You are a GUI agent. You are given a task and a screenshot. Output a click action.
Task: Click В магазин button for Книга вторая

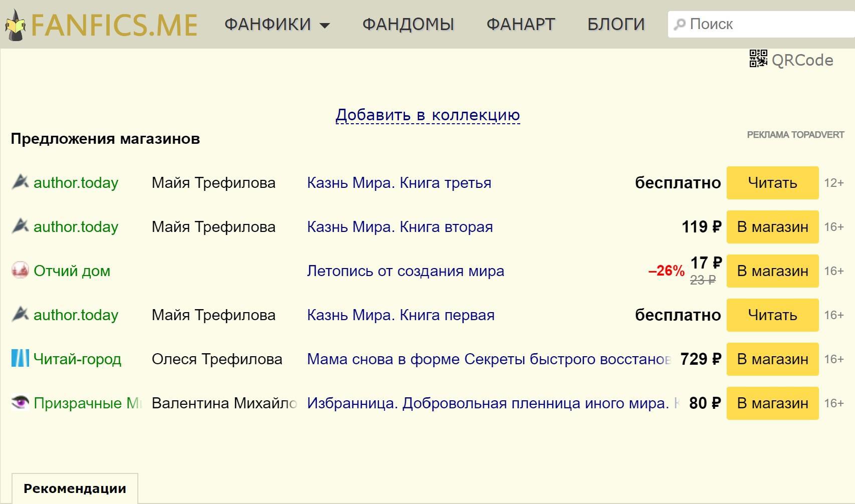point(772,227)
